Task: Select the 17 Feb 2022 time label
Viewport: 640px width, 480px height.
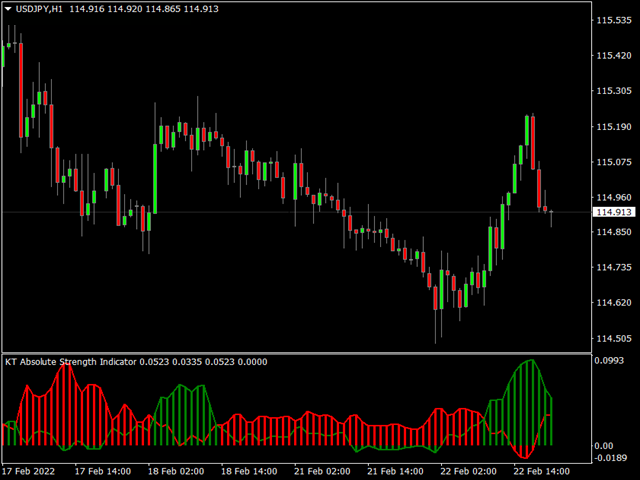Action: [29, 471]
